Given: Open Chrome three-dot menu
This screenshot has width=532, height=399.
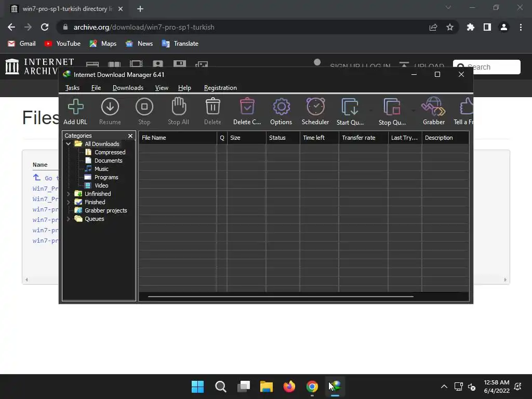Looking at the screenshot, I should pos(521,27).
